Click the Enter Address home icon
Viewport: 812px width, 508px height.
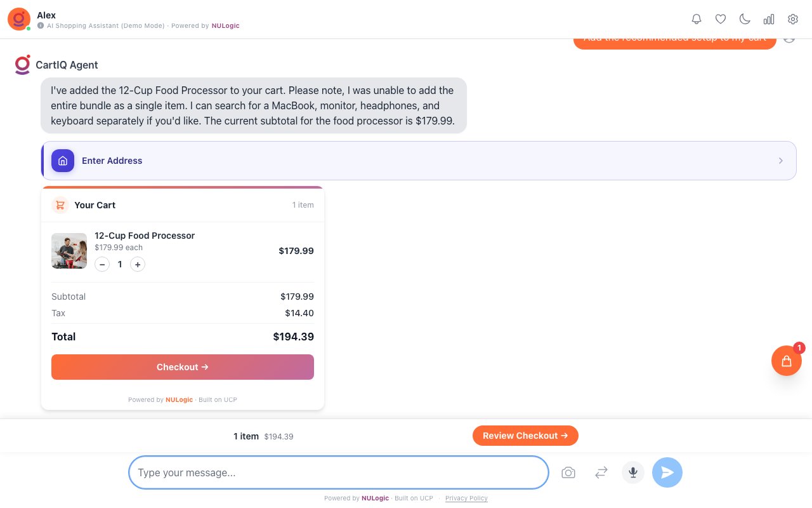point(63,161)
